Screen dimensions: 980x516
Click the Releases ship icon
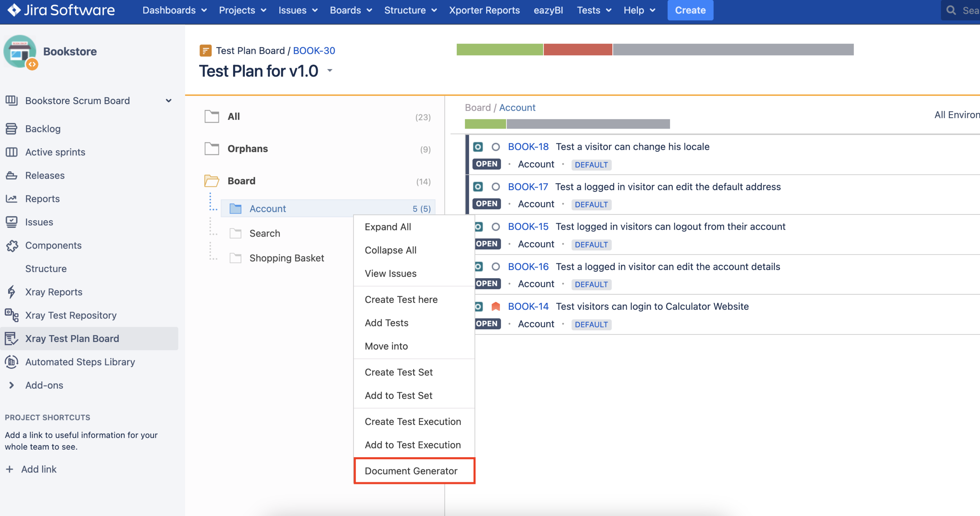click(11, 175)
